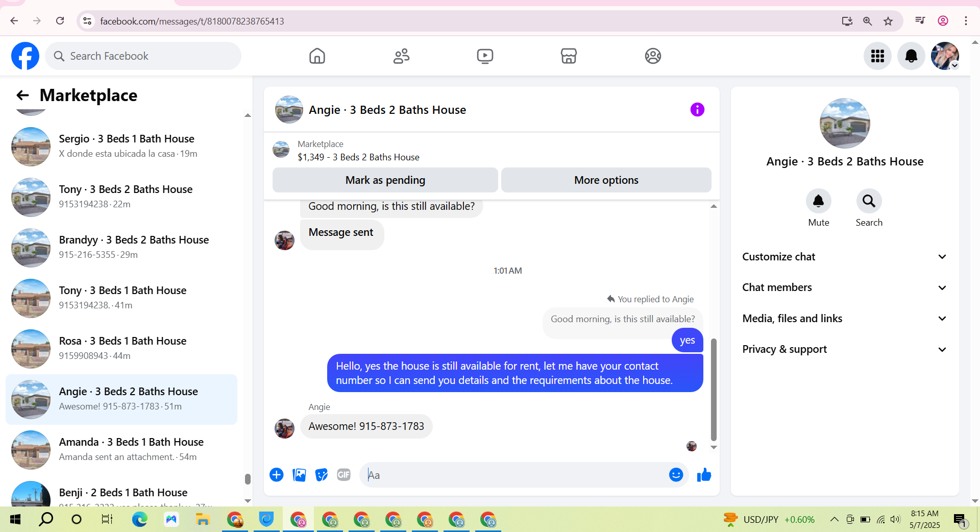Click the 'Message sent' bubble
Image resolution: width=980 pixels, height=532 pixels.
pyautogui.click(x=341, y=234)
